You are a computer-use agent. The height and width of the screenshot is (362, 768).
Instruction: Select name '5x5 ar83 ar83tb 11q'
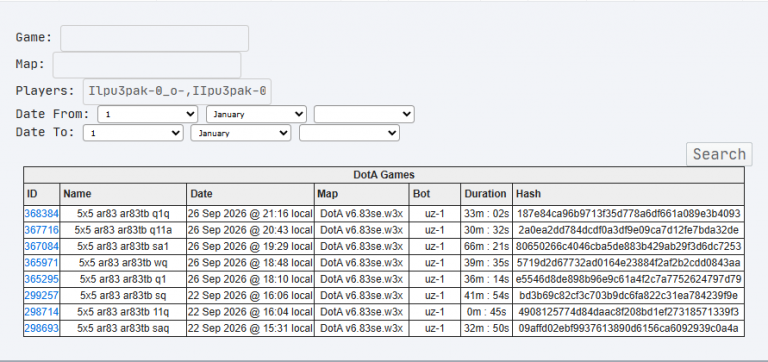click(123, 312)
